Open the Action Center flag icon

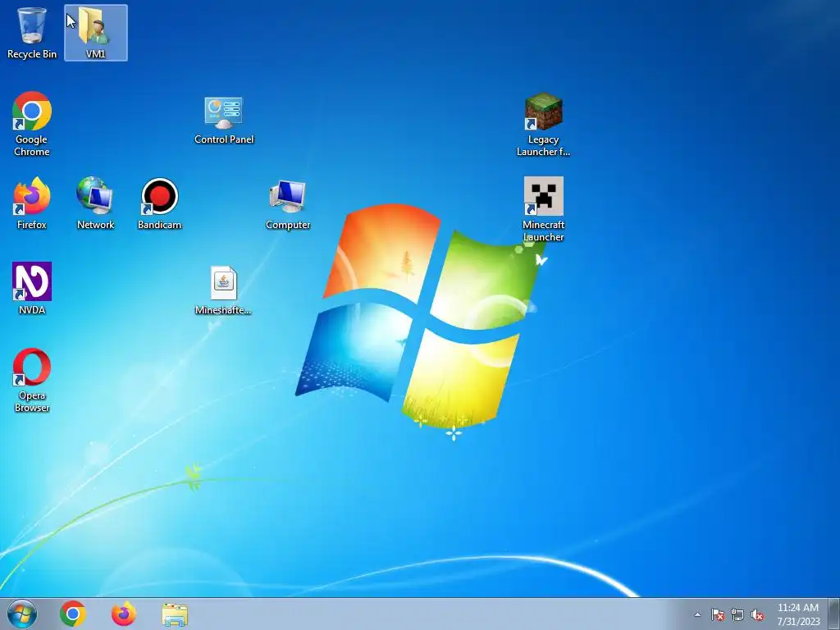pyautogui.click(x=718, y=614)
